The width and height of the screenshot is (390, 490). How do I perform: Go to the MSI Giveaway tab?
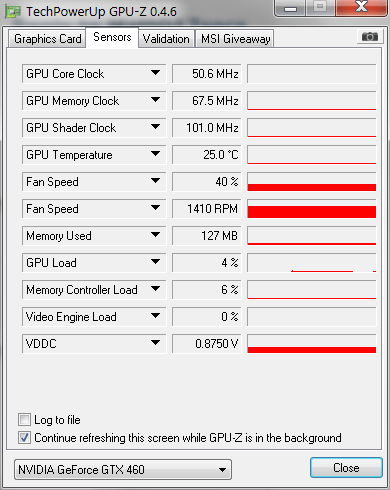[235, 39]
